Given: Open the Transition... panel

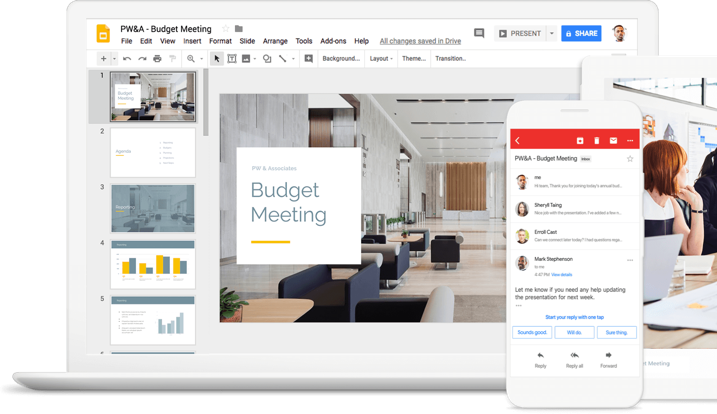Looking at the screenshot, I should click(450, 59).
